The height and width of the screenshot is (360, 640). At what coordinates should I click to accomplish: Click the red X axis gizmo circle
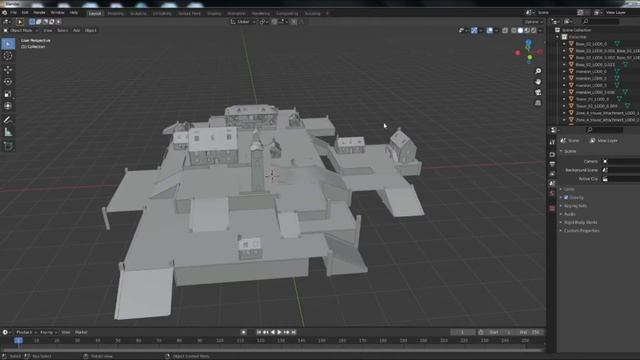[518, 53]
